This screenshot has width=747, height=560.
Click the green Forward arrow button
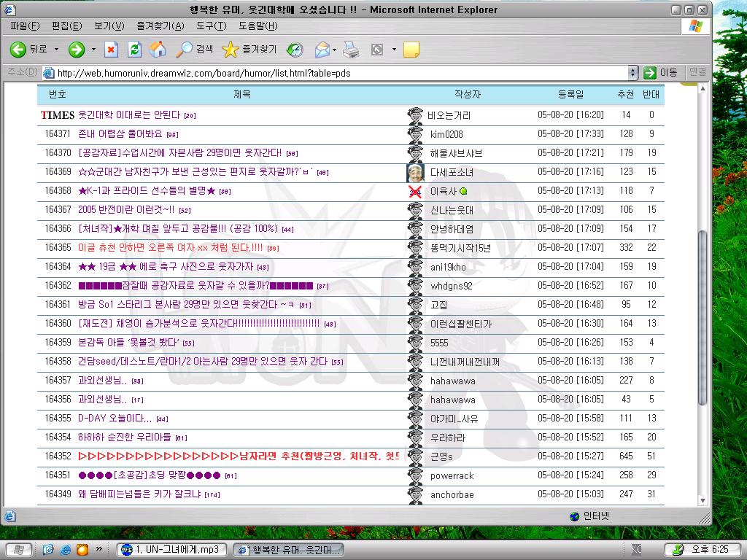[77, 50]
